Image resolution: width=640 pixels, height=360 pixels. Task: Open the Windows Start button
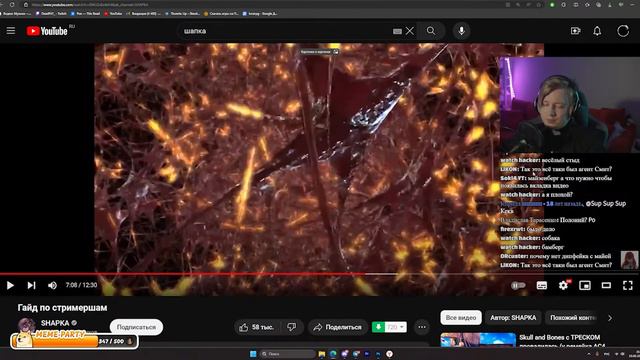tap(253, 354)
